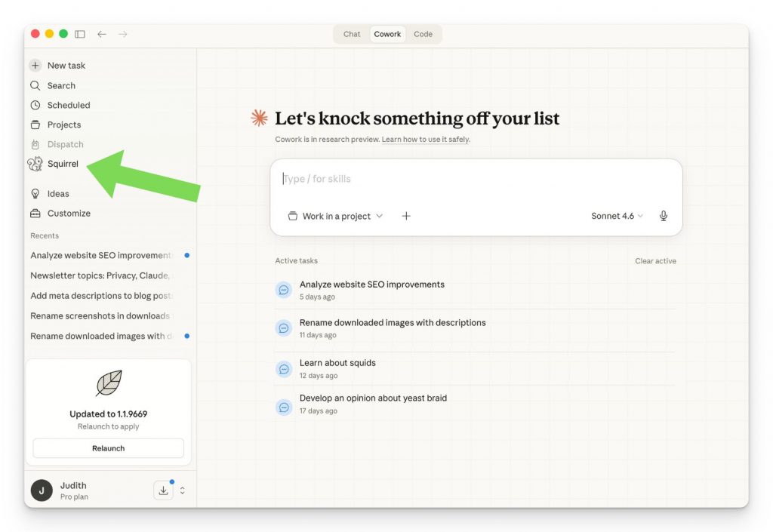Click the microphone voice input icon
The image size is (773, 532).
[x=664, y=216]
